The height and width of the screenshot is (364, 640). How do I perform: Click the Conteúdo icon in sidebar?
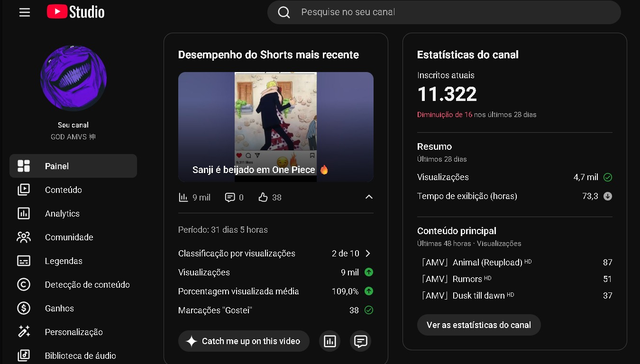click(x=24, y=190)
